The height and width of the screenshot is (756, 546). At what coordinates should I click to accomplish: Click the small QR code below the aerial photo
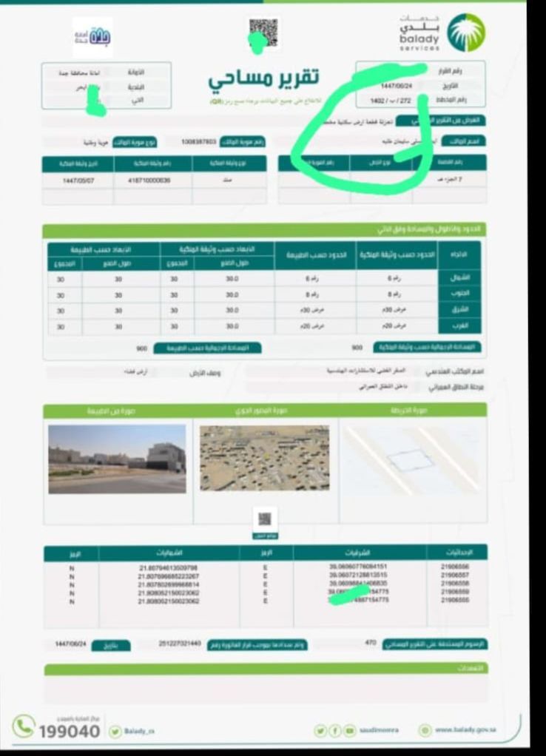click(x=264, y=518)
